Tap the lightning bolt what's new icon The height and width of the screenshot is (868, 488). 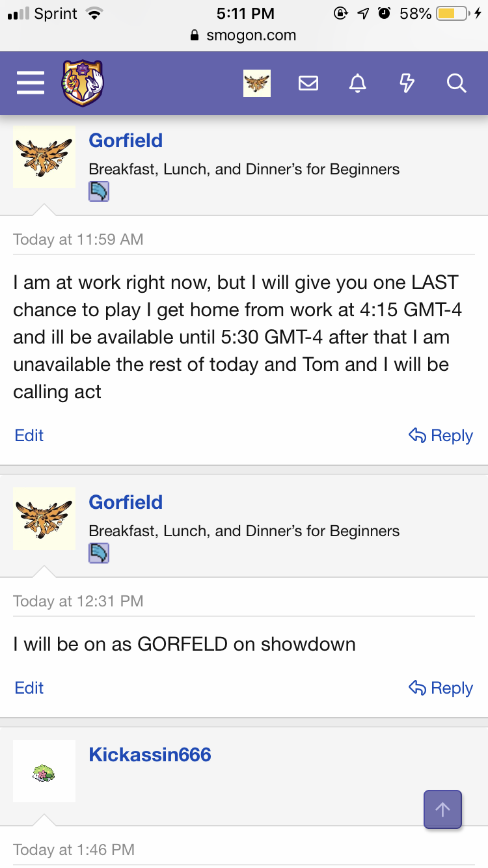pyautogui.click(x=407, y=83)
